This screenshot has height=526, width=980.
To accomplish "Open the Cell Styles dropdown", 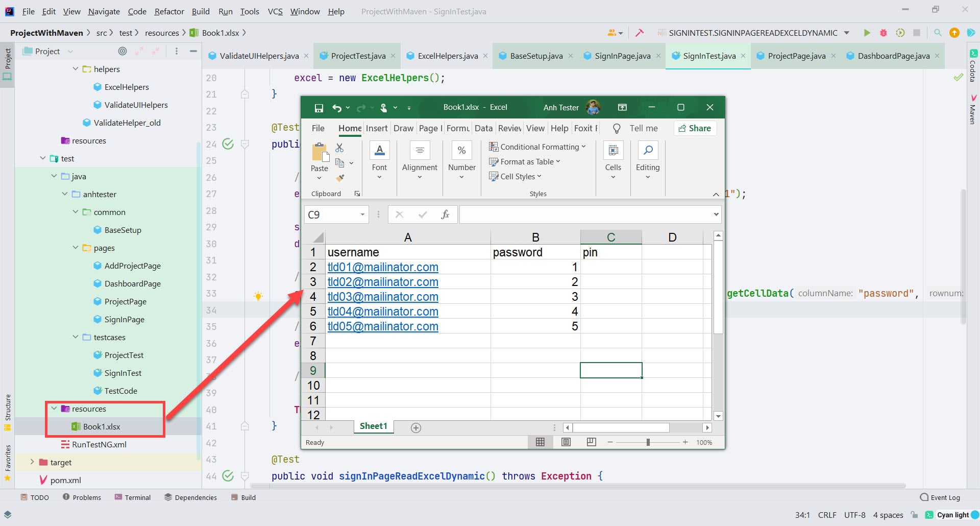I will tap(515, 177).
